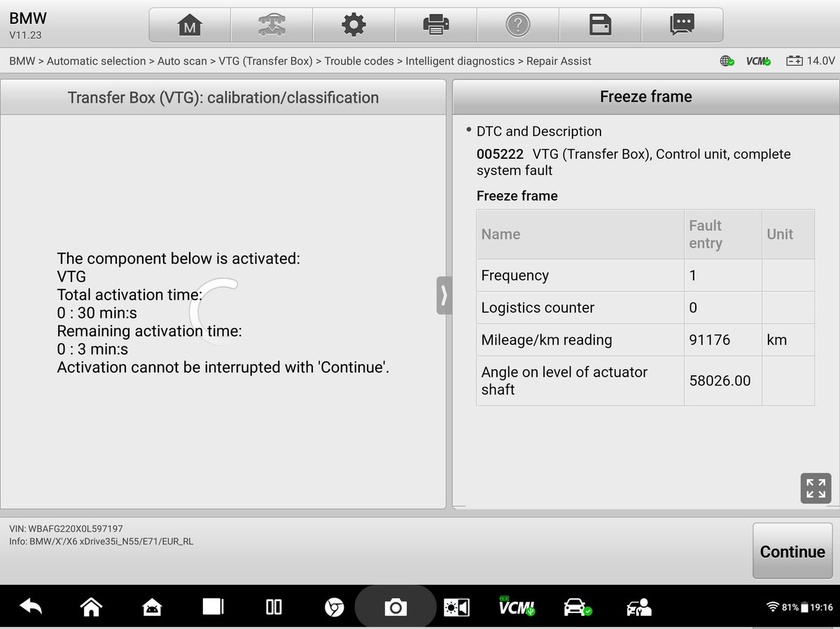The width and height of the screenshot is (840, 629).
Task: Click the Unit column header
Action: pos(788,234)
